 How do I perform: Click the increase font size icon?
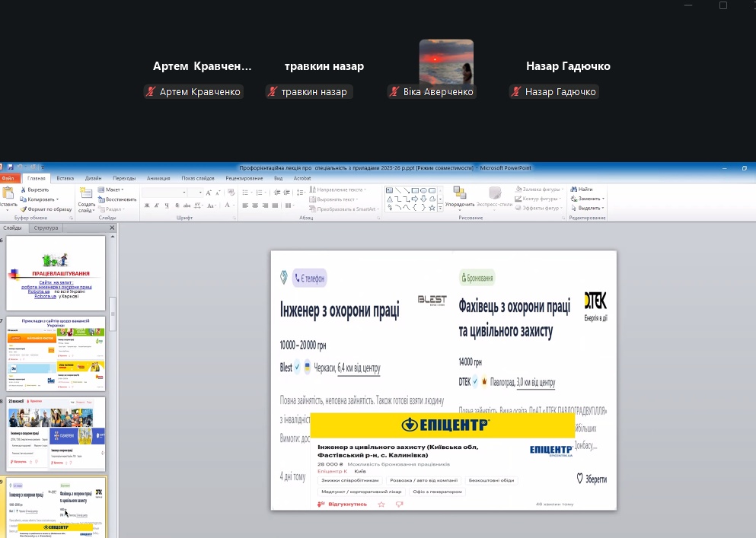coord(209,193)
